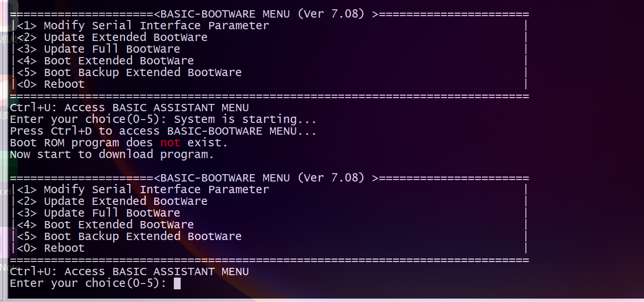Click 'Press Ctrl+D to access BASIC-BOOTWARE MENU...' line
Viewport: 644px width, 302px height.
164,131
